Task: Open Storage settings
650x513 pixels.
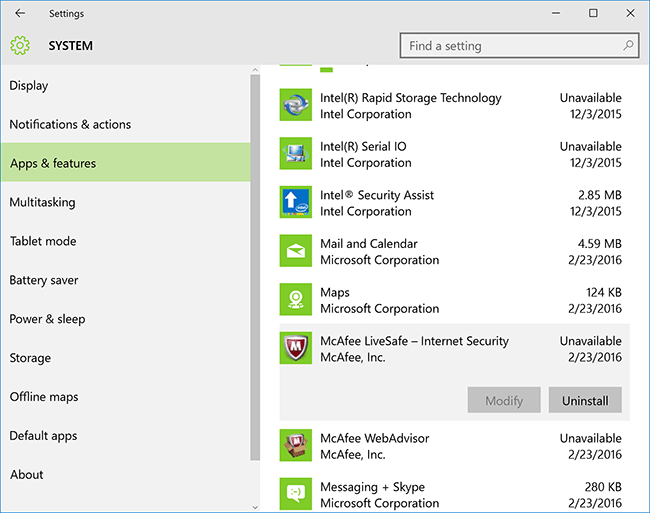Action: click(125, 358)
